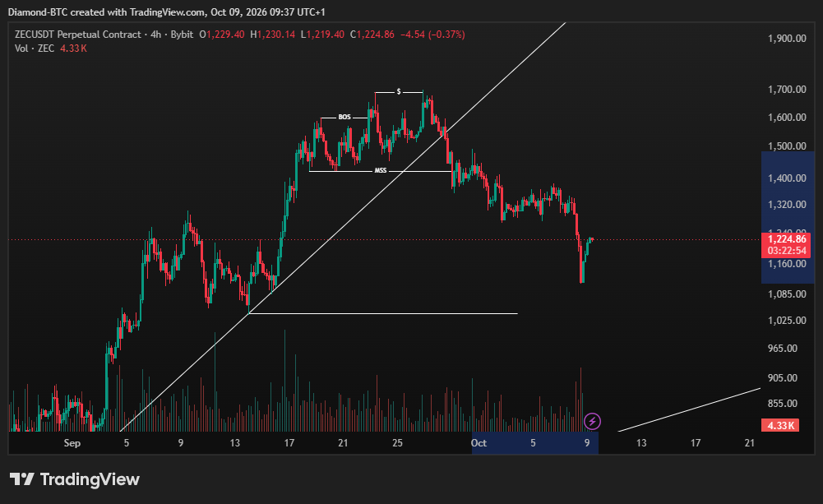Click the 1,085.00 price axis label
The height and width of the screenshot is (504, 823).
(x=787, y=294)
